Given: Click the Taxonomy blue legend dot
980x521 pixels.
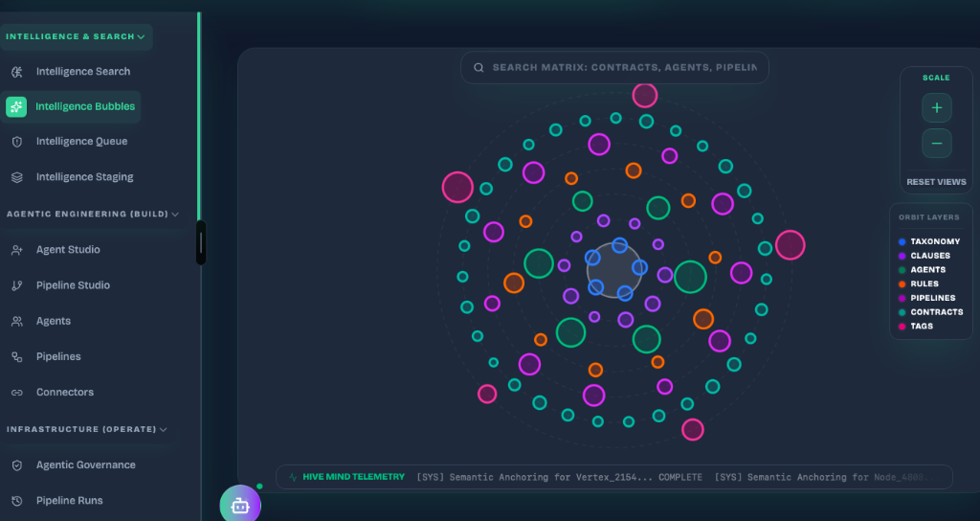Looking at the screenshot, I should (x=902, y=242).
